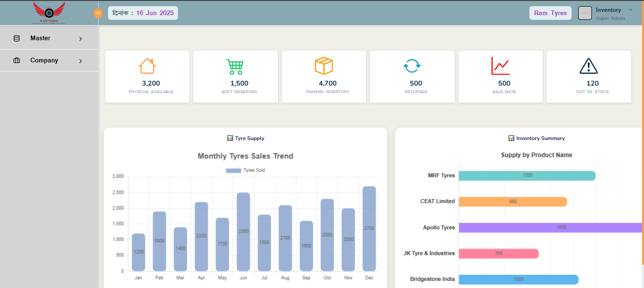
Task: Click the Out of Stock warning triangle
Action: (589, 66)
